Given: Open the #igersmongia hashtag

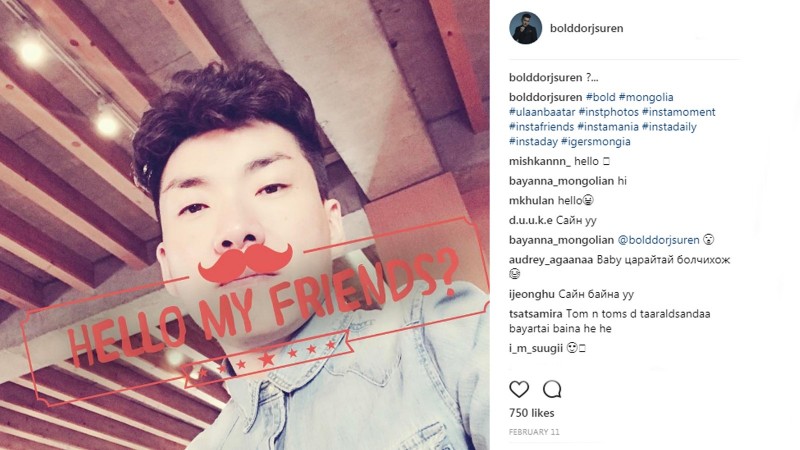Looking at the screenshot, I should click(596, 141).
